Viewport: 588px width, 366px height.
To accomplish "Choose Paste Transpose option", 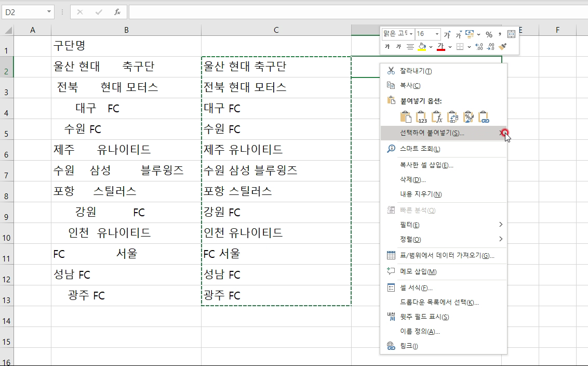I will 453,117.
